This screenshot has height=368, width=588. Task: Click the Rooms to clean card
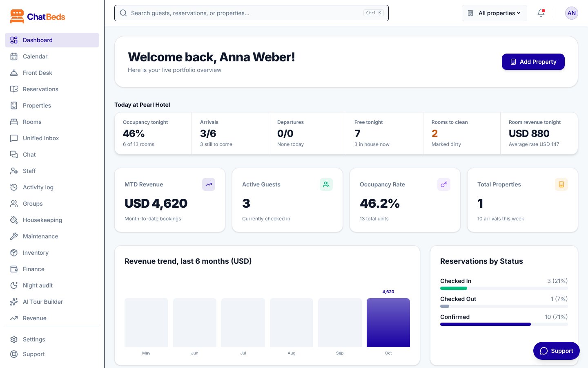point(462,133)
